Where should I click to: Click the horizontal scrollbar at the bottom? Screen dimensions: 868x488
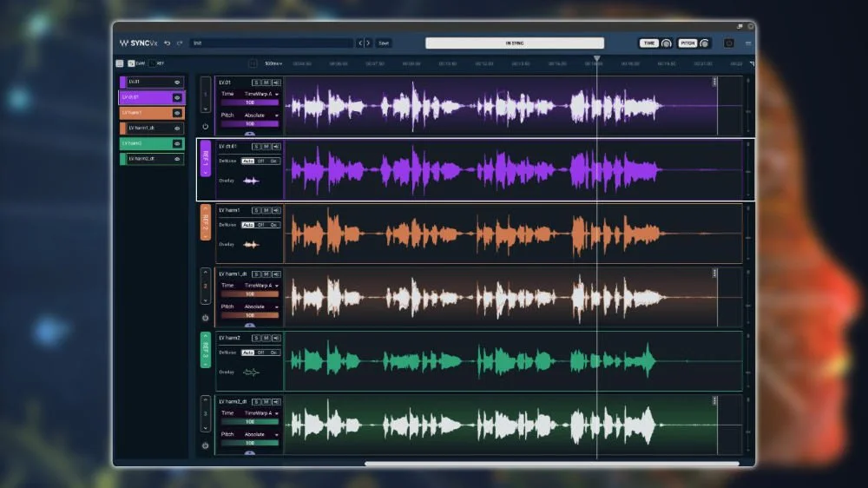tap(552, 463)
